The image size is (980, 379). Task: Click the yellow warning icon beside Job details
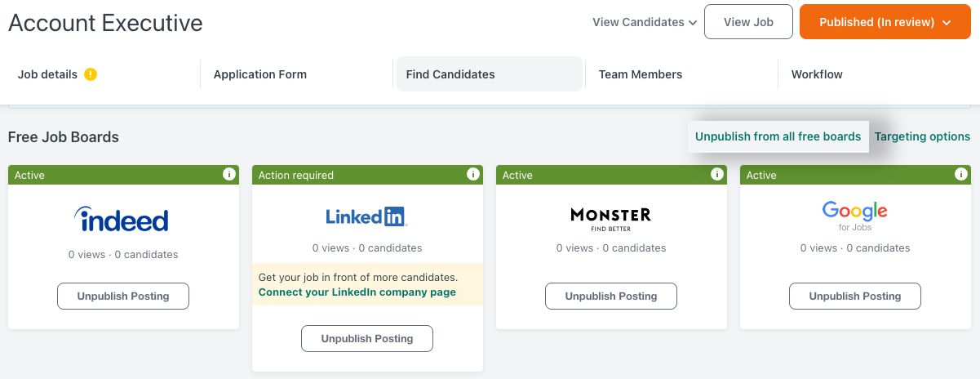click(91, 74)
